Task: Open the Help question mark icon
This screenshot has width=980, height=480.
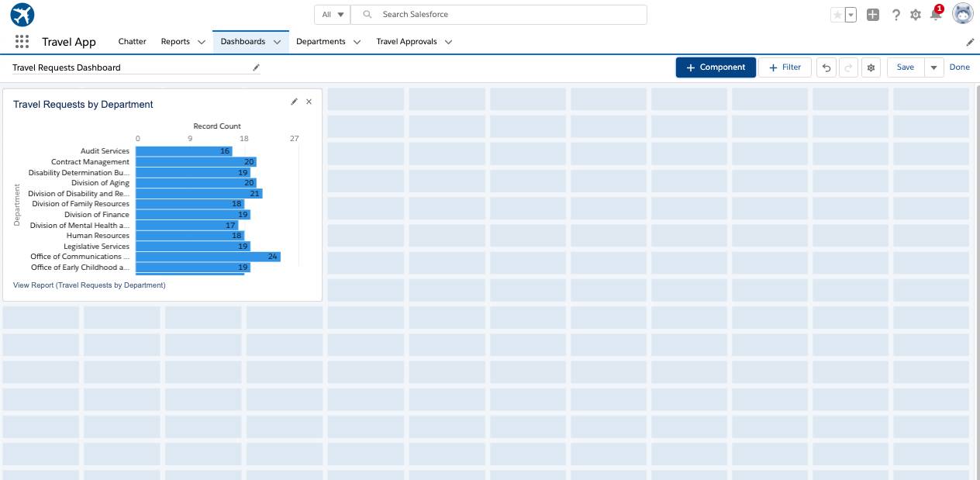Action: [x=895, y=15]
